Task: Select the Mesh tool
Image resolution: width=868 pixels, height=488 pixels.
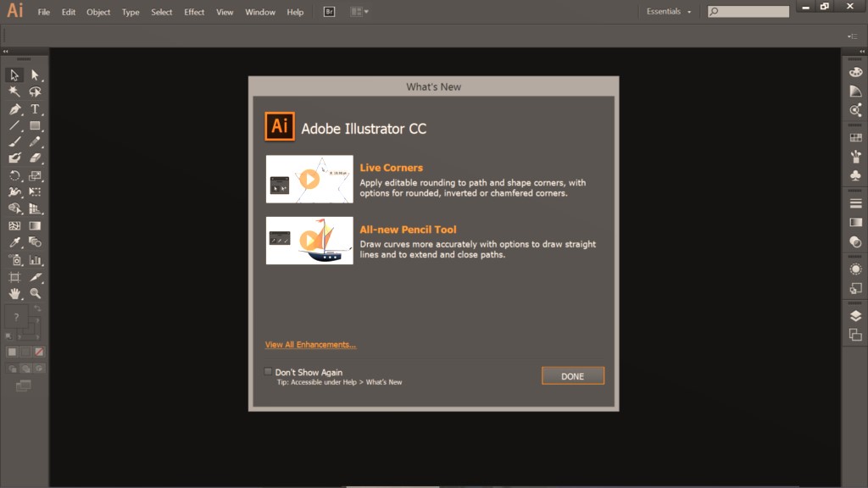Action: (x=14, y=225)
